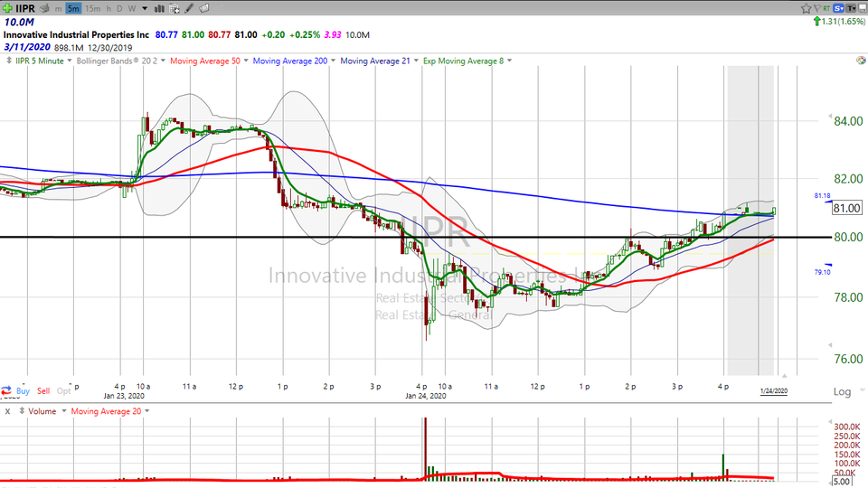Image resolution: width=868 pixels, height=488 pixels.
Task: Click the Sell link
Action: click(43, 390)
